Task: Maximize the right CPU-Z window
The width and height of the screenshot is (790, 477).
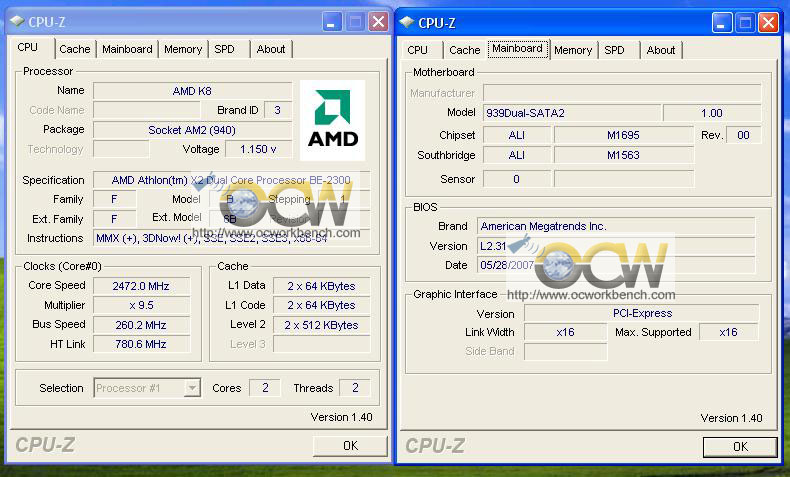Action: (x=745, y=23)
